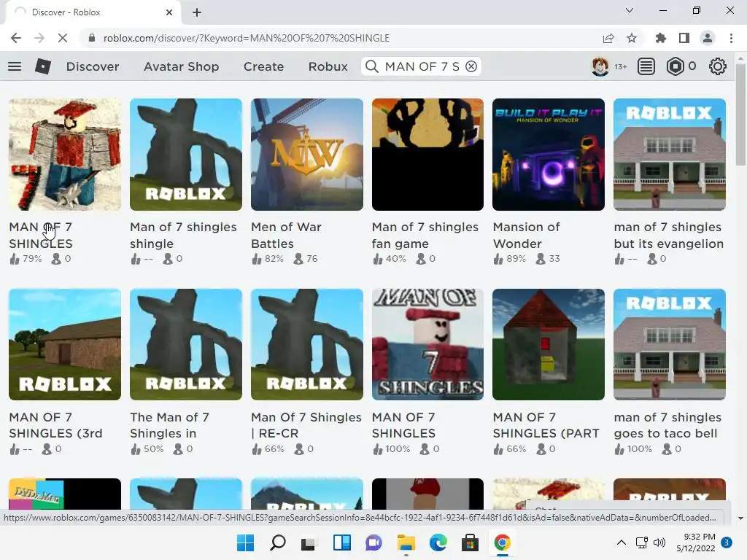Screen dimensions: 747x560
Task: Open Man Of 7 Shingles | RE-CR thumbnail
Action: pyautogui.click(x=307, y=344)
